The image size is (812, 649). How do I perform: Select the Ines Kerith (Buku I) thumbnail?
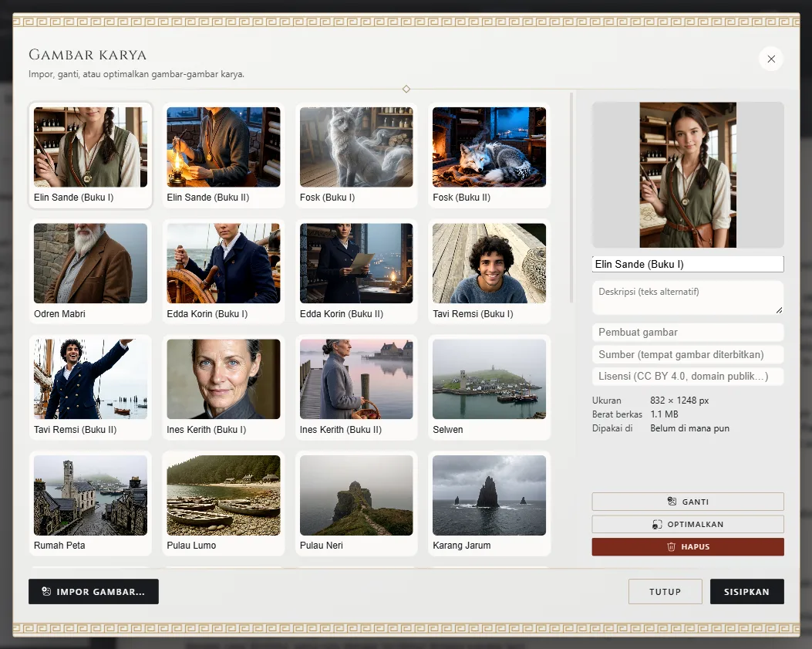point(223,387)
